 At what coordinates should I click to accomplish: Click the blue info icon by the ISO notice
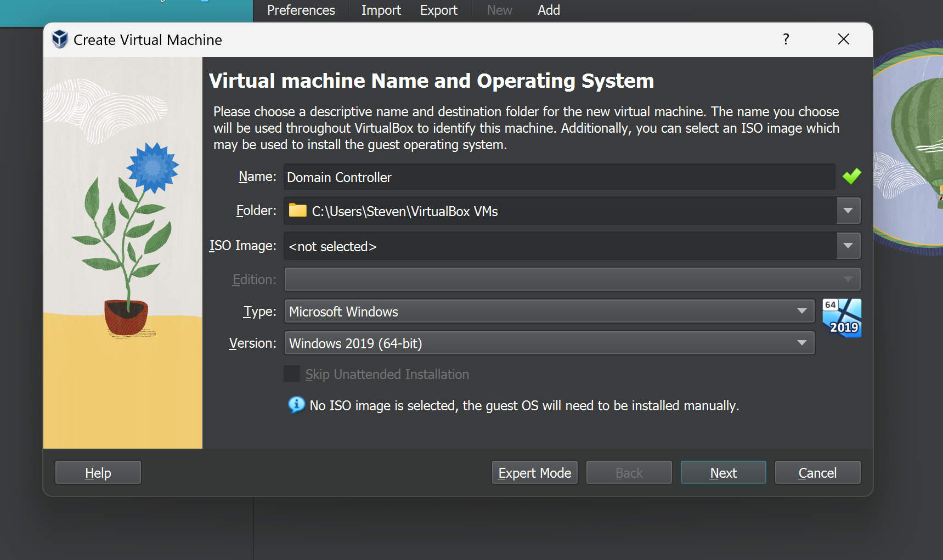[x=296, y=405]
